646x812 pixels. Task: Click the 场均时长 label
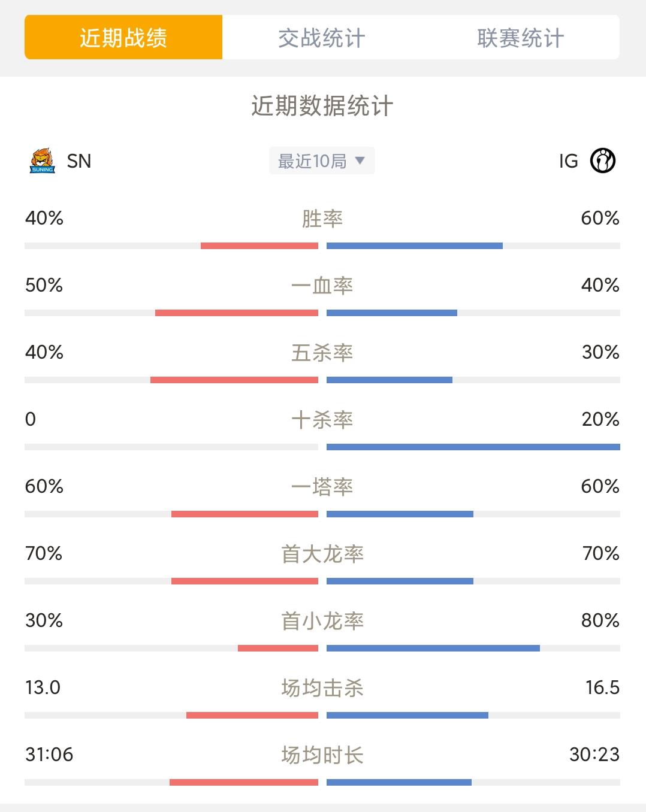(322, 755)
